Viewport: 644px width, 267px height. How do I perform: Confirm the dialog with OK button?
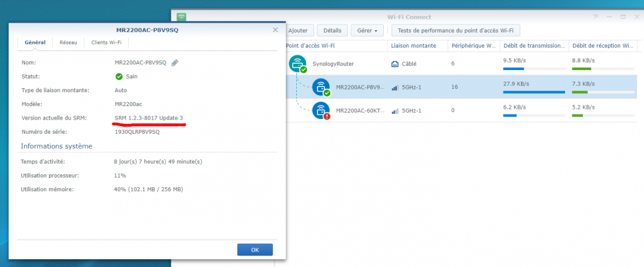(254, 250)
